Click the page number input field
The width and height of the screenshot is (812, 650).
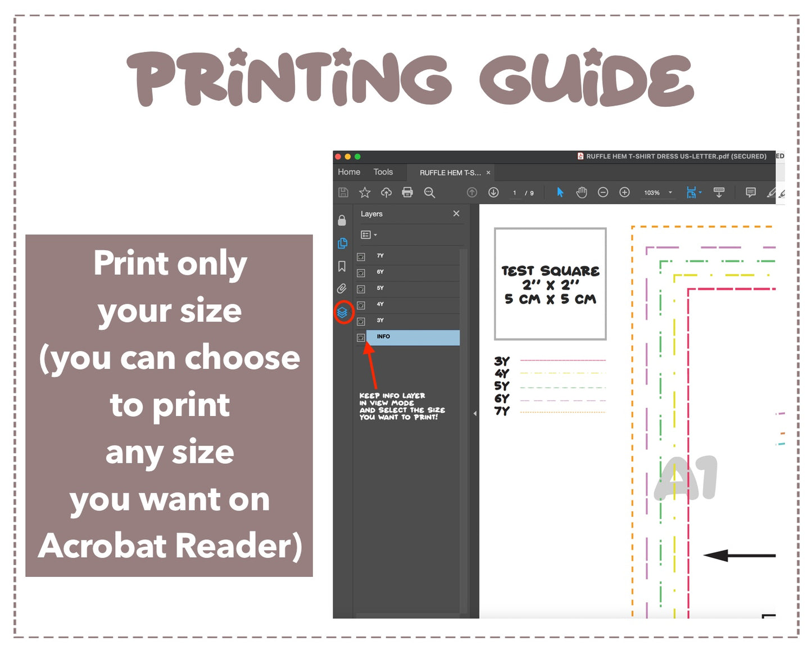514,193
